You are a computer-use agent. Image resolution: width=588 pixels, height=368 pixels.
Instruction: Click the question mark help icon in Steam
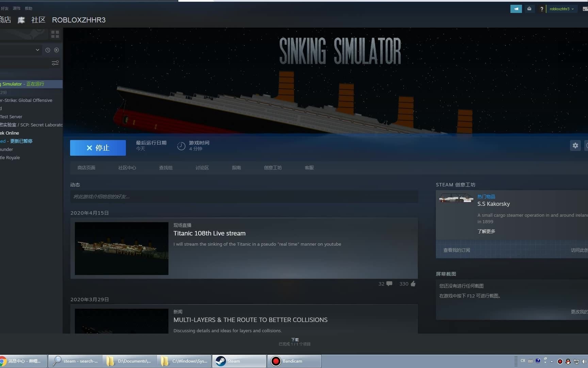click(x=542, y=9)
